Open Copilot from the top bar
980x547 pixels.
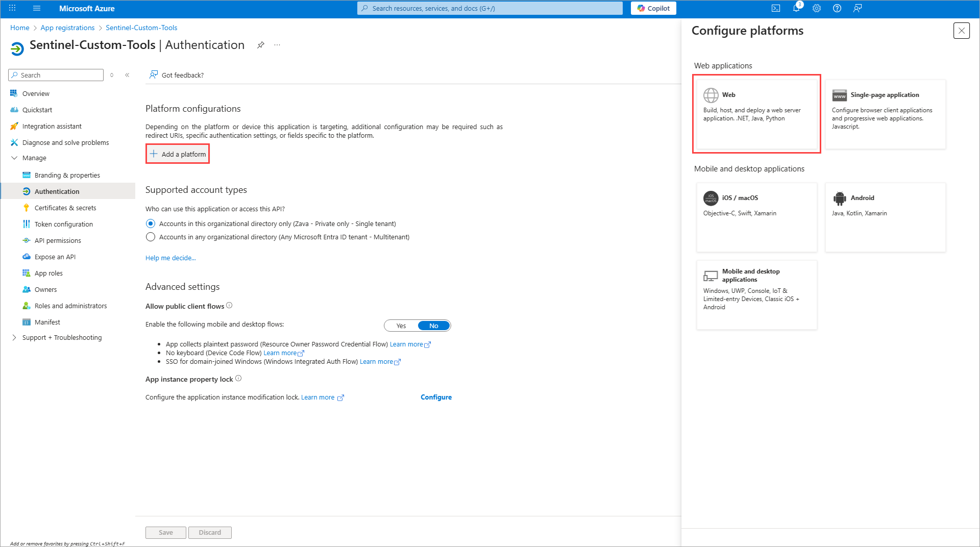pyautogui.click(x=653, y=8)
